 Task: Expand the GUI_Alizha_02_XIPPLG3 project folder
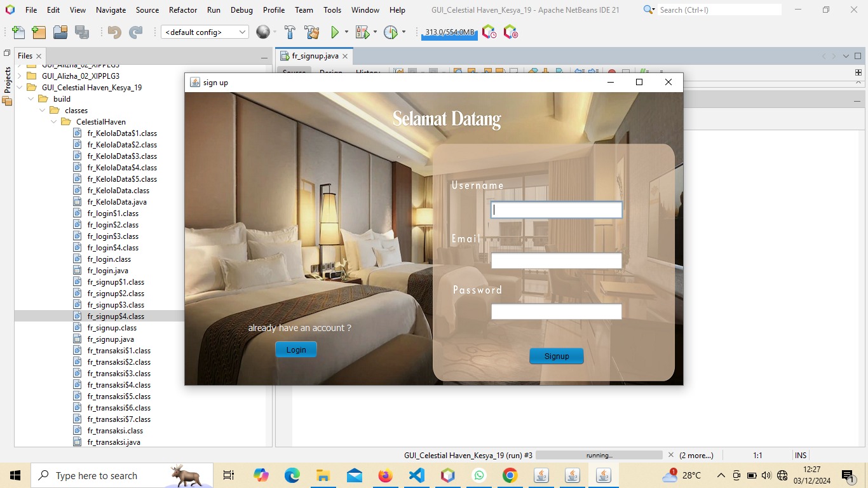20,76
